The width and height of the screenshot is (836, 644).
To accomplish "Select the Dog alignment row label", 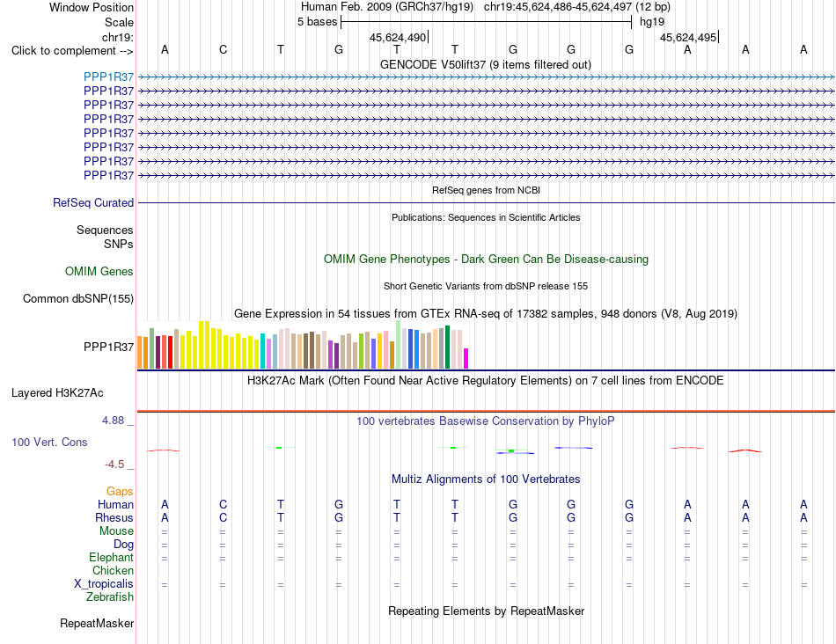I will coord(124,545).
